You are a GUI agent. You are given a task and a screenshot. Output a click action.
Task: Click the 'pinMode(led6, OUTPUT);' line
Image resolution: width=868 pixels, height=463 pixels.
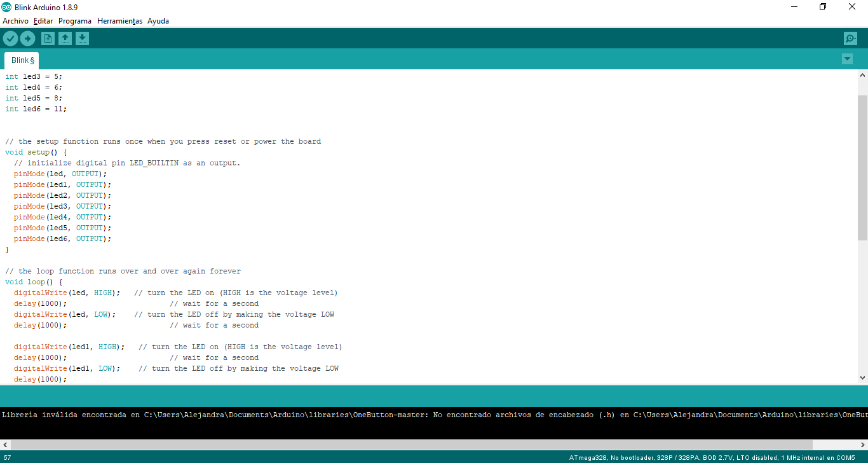click(x=62, y=238)
